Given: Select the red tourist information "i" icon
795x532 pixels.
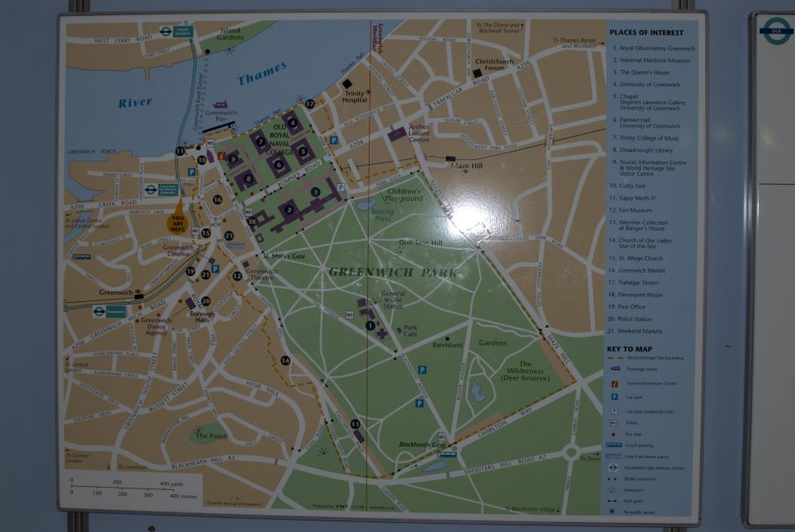Looking at the screenshot, I should click(x=221, y=156).
